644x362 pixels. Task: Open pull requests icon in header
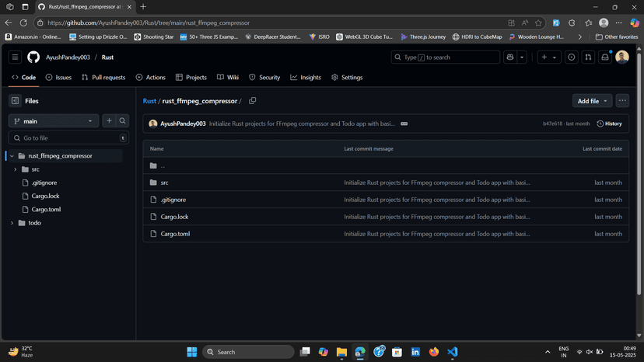click(588, 57)
